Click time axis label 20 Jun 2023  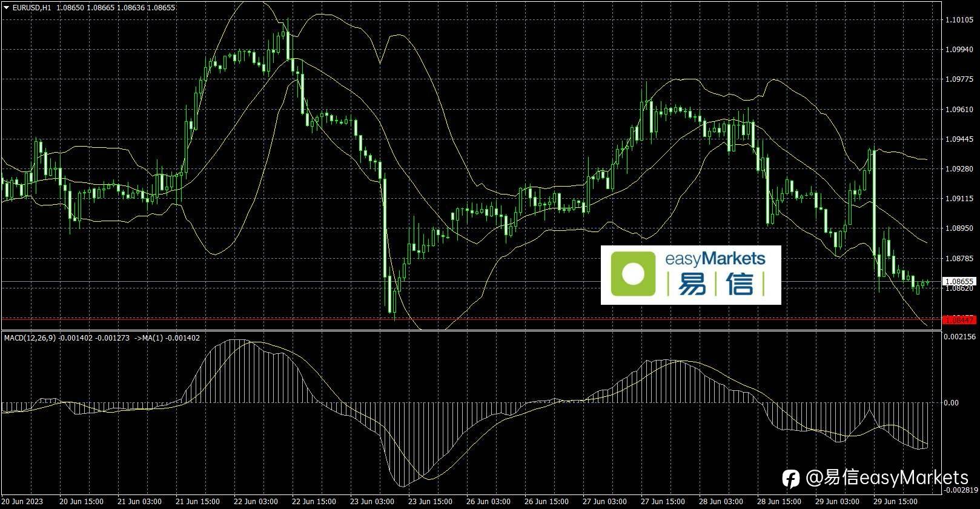(x=23, y=502)
